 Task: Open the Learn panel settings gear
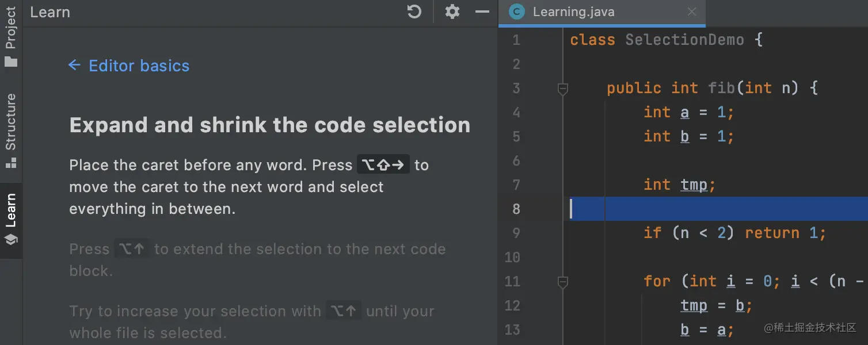click(x=452, y=11)
